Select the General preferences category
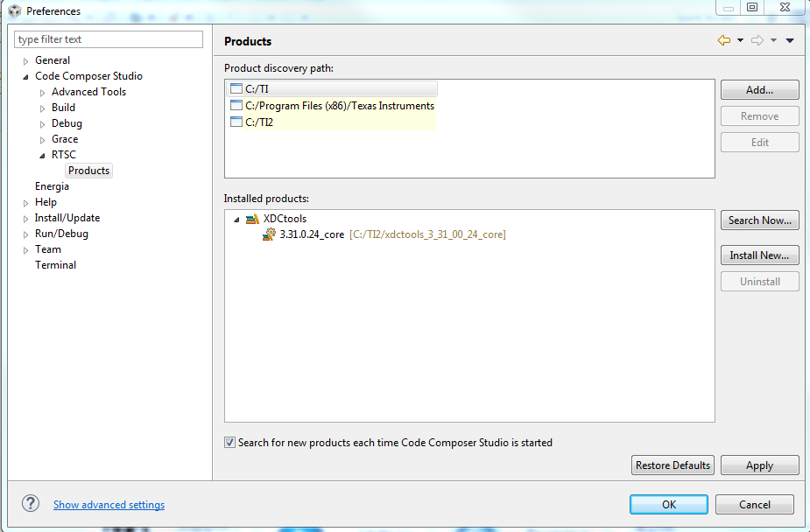 53,60
